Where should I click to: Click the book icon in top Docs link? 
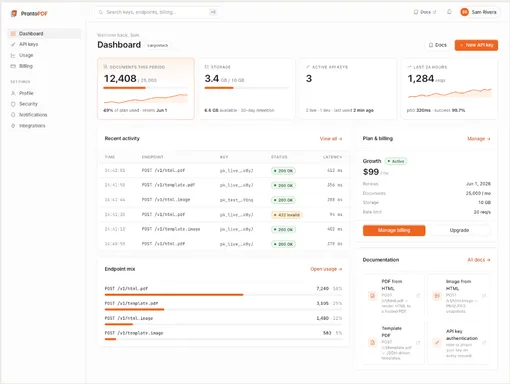tap(416, 12)
